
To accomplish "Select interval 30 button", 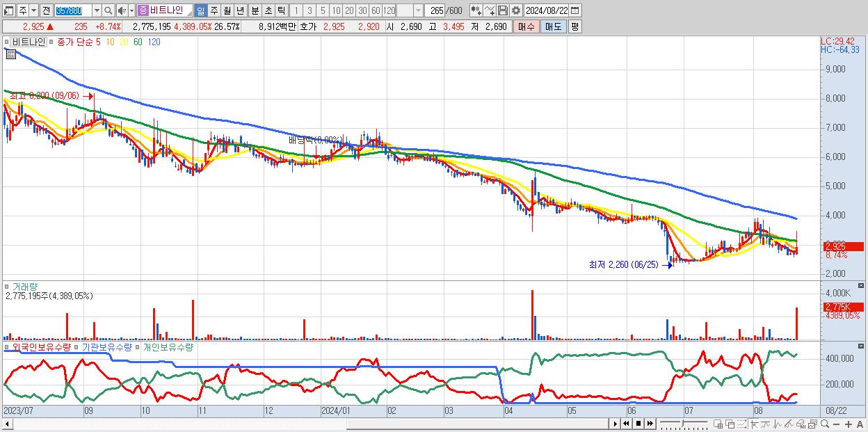I will (x=362, y=10).
